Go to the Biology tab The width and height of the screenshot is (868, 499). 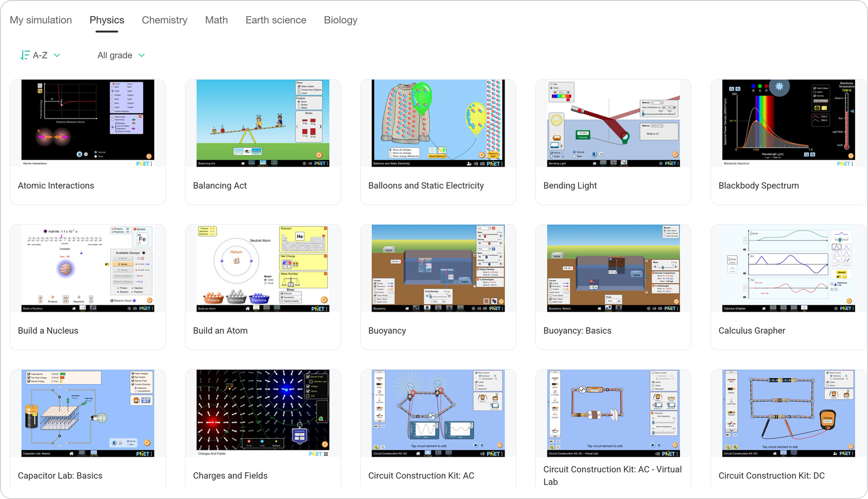(340, 20)
